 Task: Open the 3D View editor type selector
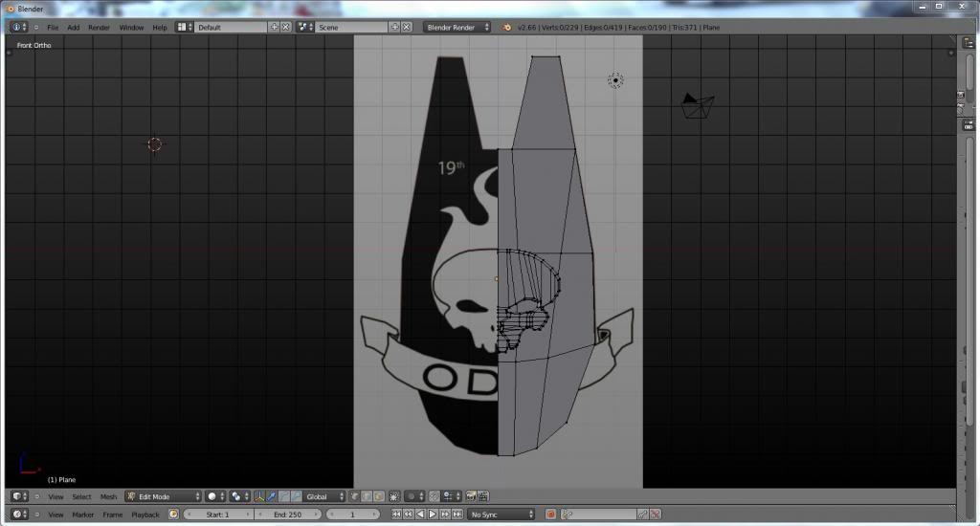tap(19, 496)
